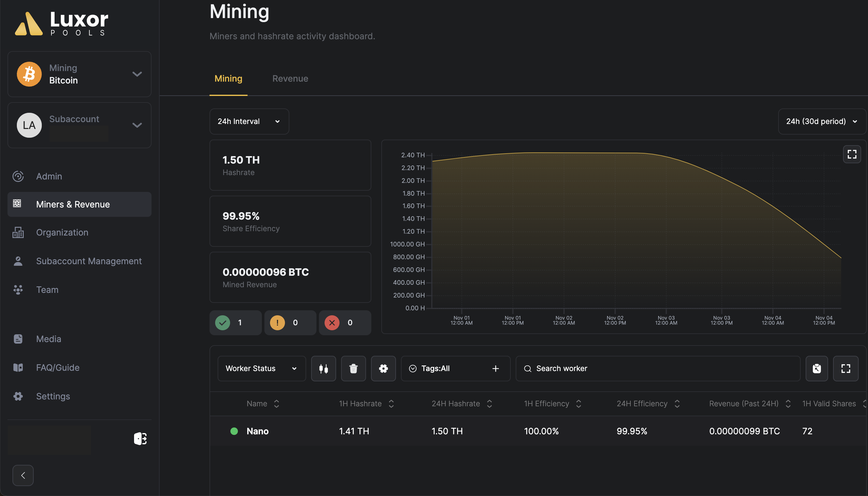
Task: Toggle the warning workers status filter
Action: tap(290, 322)
